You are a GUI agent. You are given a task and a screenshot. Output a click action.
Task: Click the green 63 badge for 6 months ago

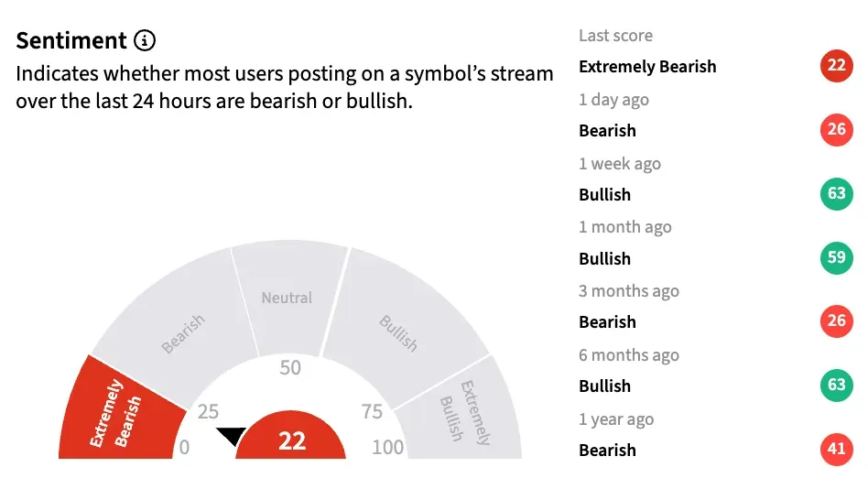[x=836, y=386]
